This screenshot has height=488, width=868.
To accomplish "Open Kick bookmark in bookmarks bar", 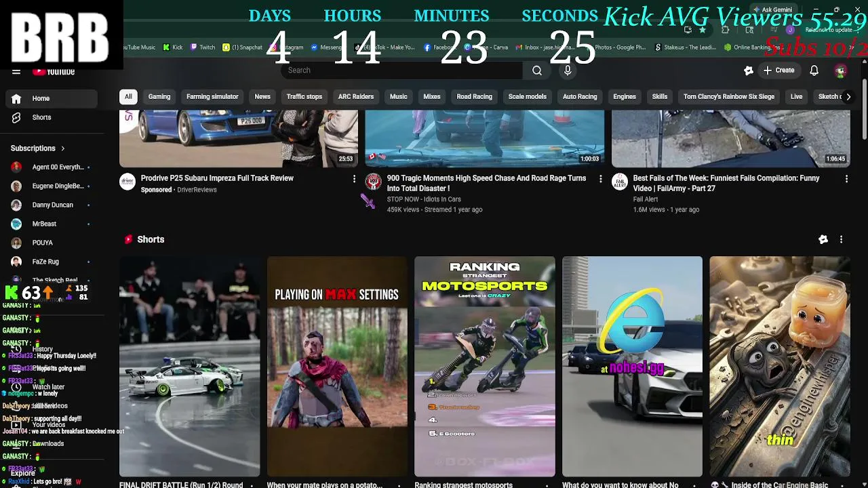I will [x=173, y=47].
